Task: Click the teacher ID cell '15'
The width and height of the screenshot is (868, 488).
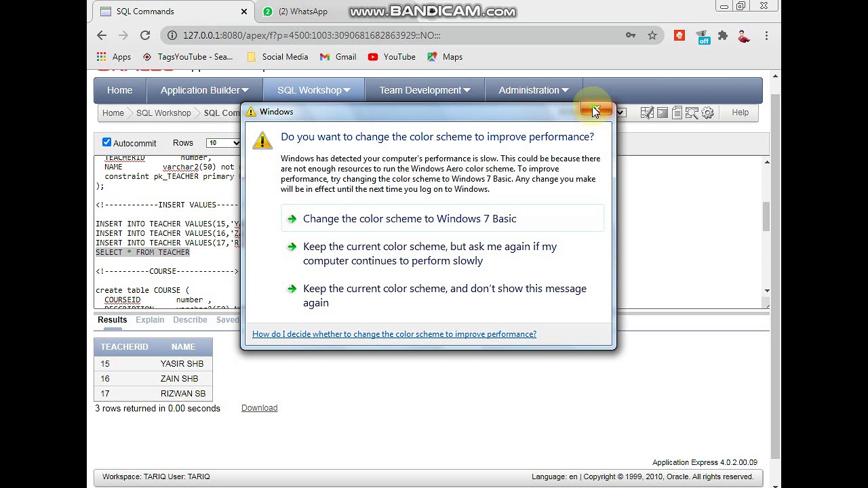Action: 105,364
